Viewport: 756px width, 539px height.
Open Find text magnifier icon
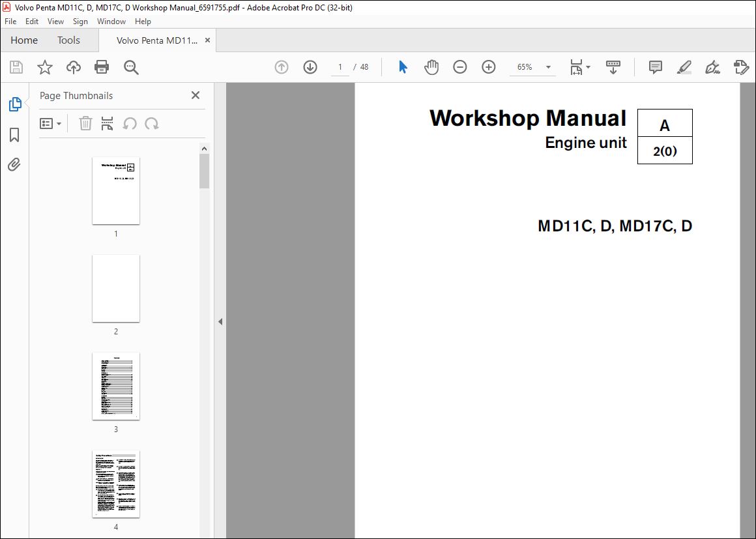131,67
